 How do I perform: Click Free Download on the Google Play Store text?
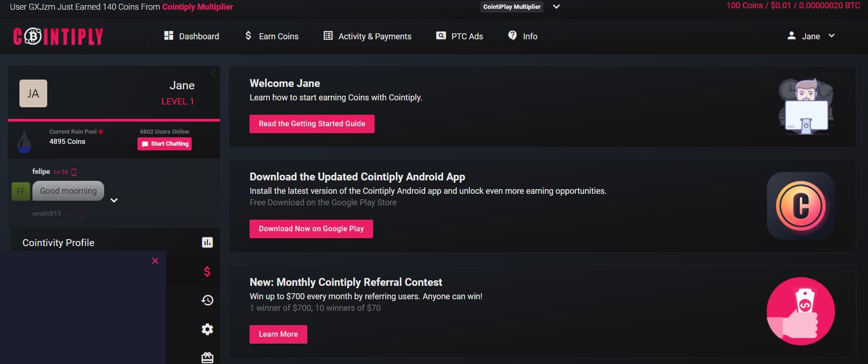coord(323,203)
